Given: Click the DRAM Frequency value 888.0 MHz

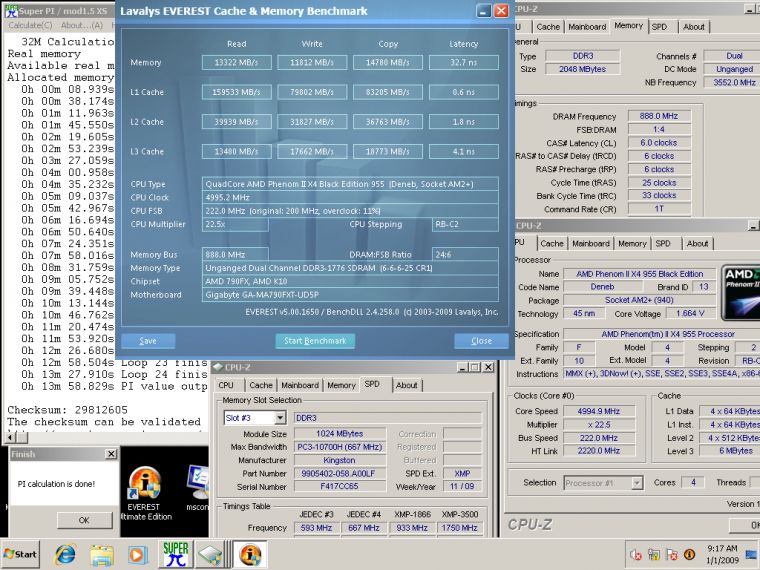Looking at the screenshot, I should pos(659,116).
